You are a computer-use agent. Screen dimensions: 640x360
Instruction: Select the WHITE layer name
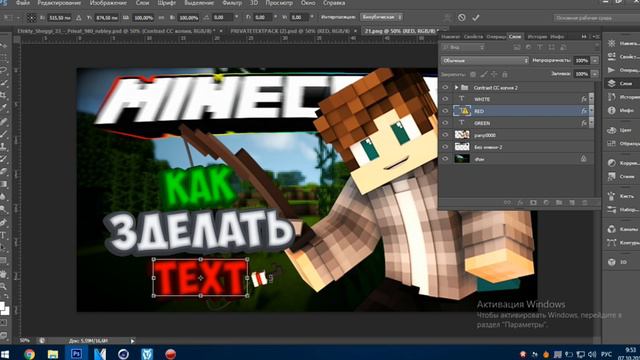point(482,99)
